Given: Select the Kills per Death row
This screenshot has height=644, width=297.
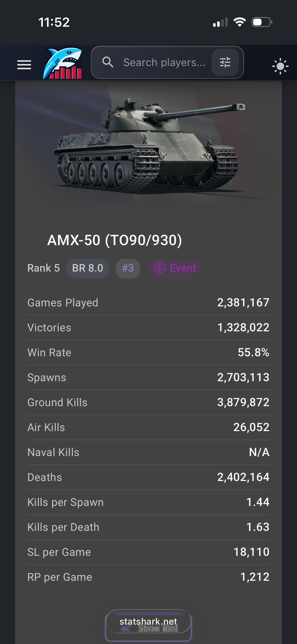Looking at the screenshot, I should pos(148,527).
